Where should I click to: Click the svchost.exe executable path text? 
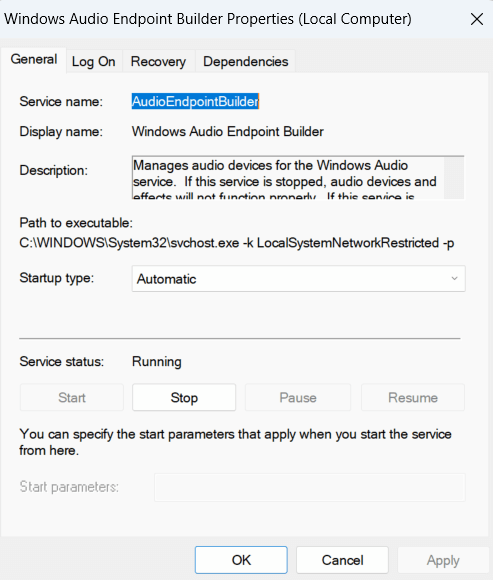point(237,243)
